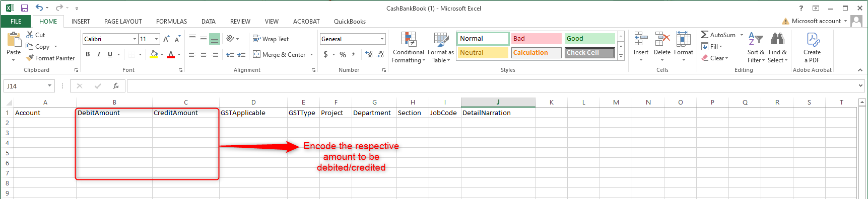Click the Paste clipboard icon
Viewport: 868px width, 199px height.
coord(14,39)
